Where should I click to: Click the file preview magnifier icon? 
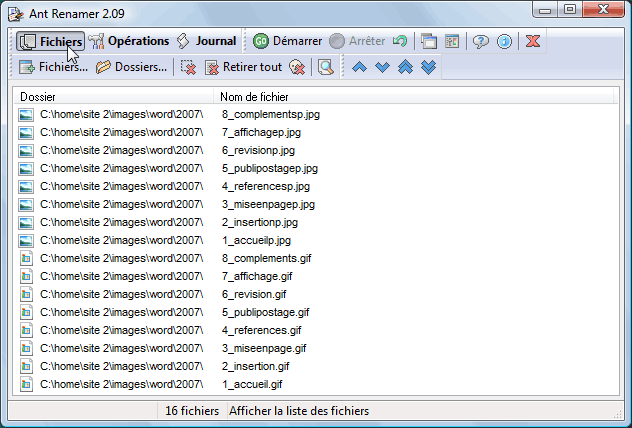click(x=325, y=68)
